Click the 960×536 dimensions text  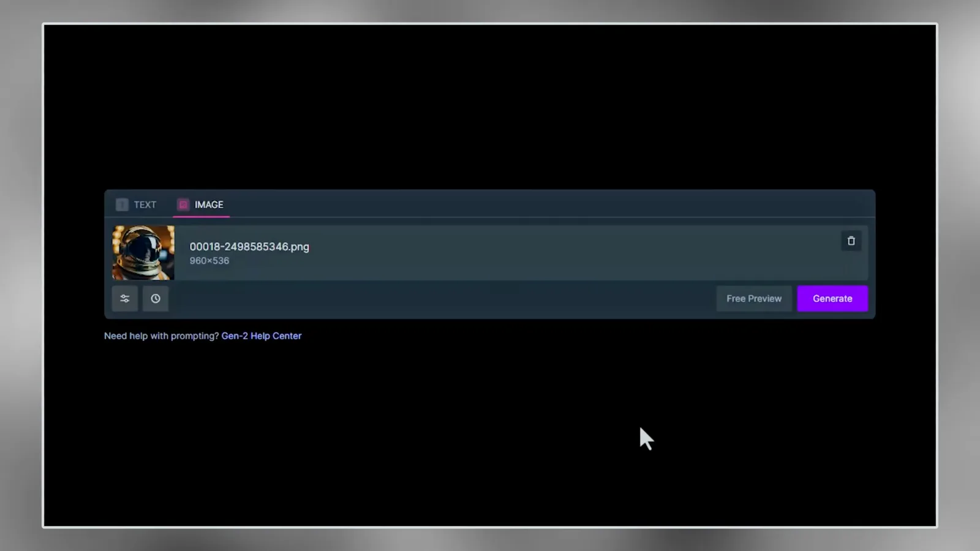[x=209, y=261]
